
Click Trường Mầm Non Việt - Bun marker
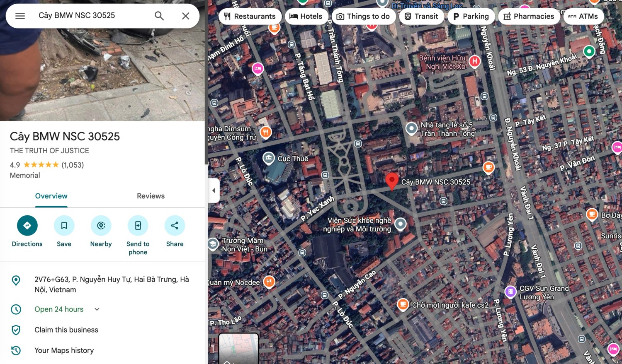(x=213, y=244)
